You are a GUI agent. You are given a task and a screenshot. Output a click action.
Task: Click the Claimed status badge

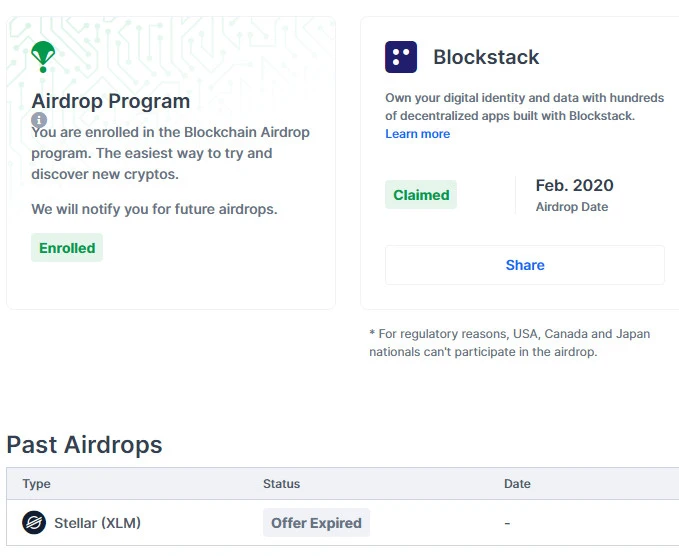(x=421, y=195)
